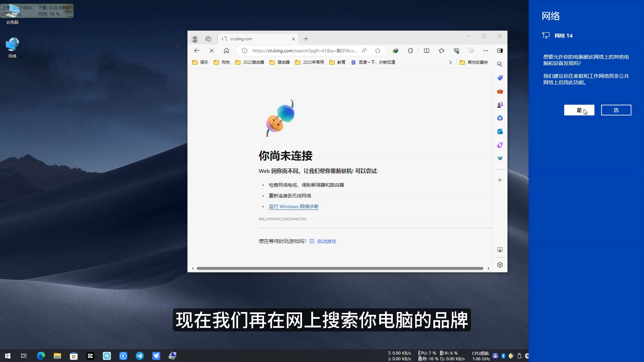Image resolution: width=644 pixels, height=362 pixels.
Task: Select 是 to allow network discovery
Action: tap(579, 110)
